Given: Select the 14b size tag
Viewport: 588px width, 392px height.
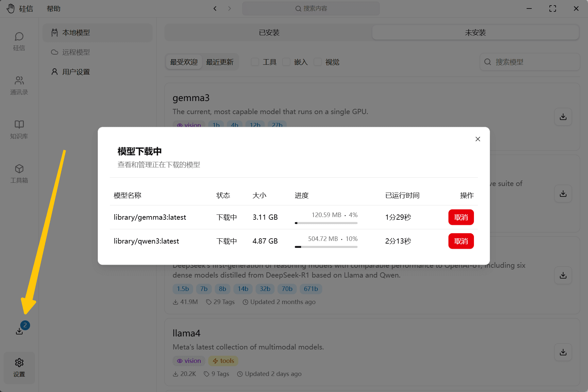Looking at the screenshot, I should pyautogui.click(x=243, y=289).
